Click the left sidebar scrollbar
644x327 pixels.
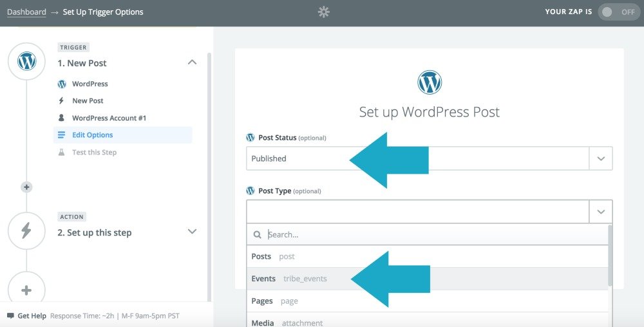[x=209, y=177]
